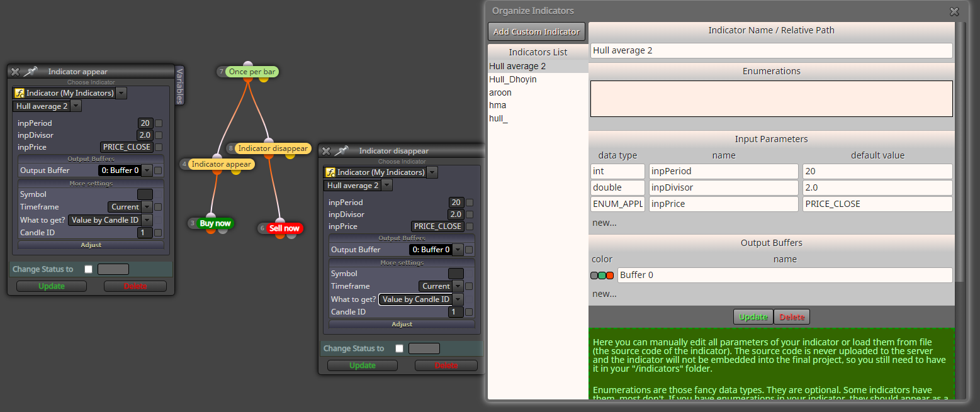980x412 pixels.
Task: Open the Variables side tab
Action: pos(179,84)
